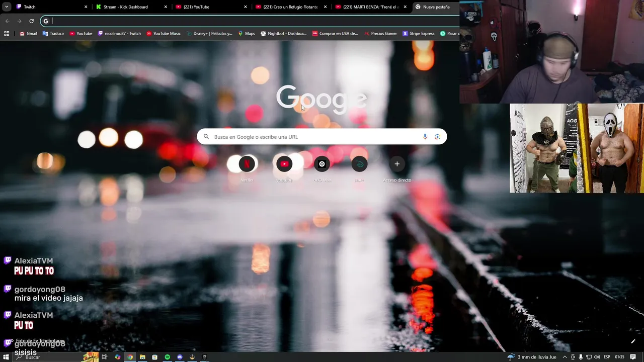The width and height of the screenshot is (644, 362).
Task: Open the Copilot taskbar icon
Action: point(117,357)
